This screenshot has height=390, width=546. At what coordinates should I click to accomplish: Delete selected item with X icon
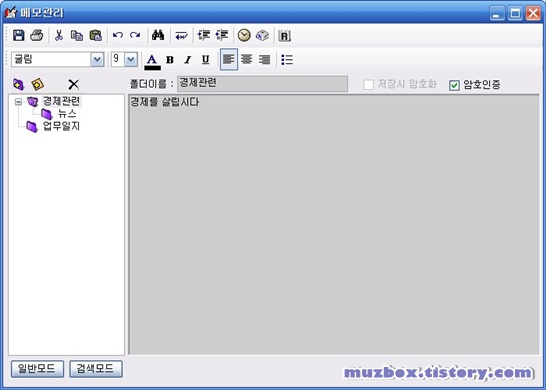[73, 84]
